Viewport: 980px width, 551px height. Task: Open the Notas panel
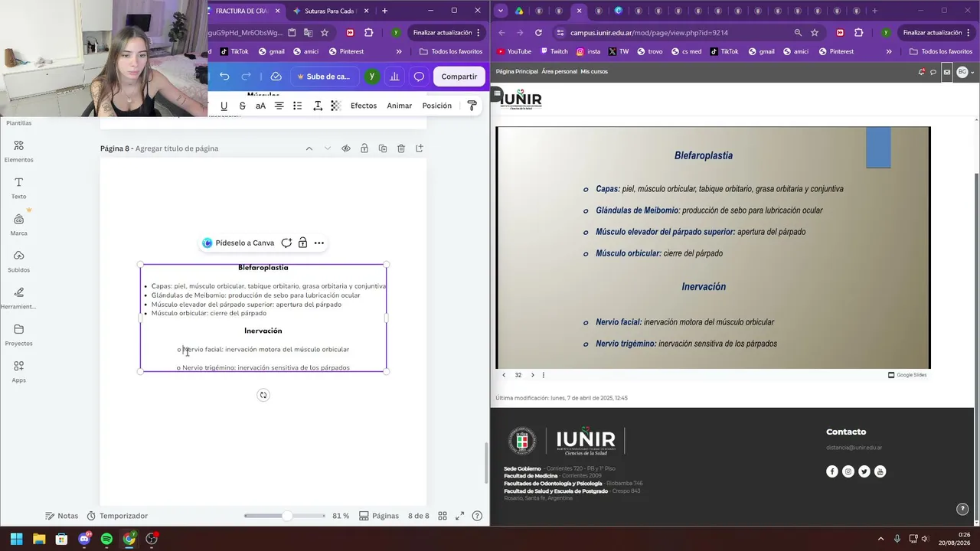tap(61, 516)
